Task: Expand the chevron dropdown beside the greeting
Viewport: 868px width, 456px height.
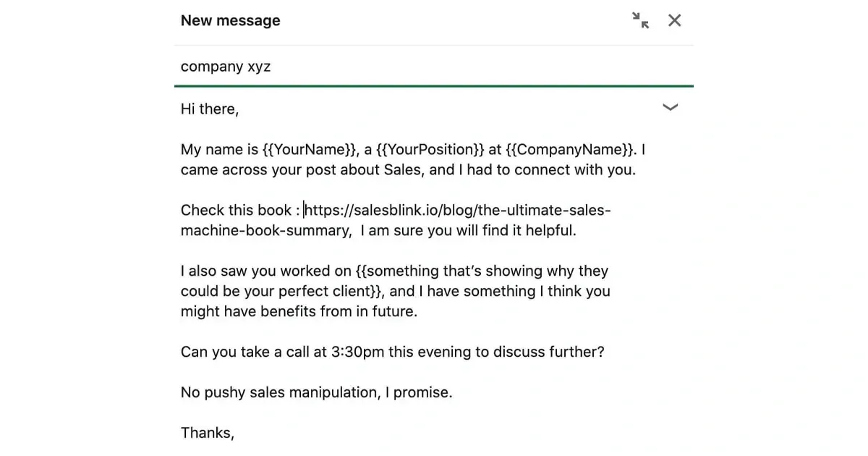Action: click(671, 108)
